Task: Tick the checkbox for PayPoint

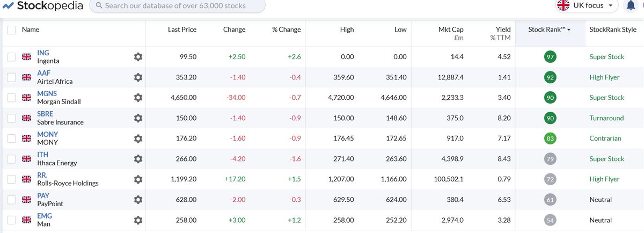Action: point(11,200)
